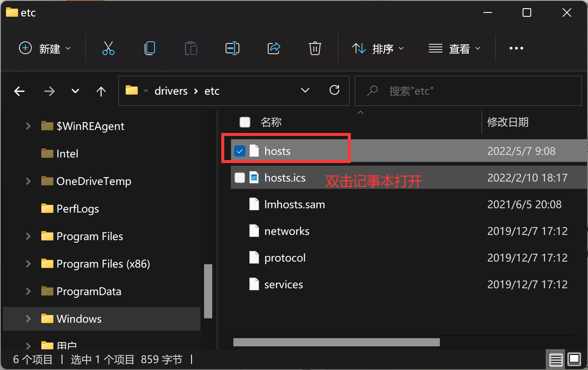Click the networks file icon
Screen dimensions: 588x370
(254, 231)
